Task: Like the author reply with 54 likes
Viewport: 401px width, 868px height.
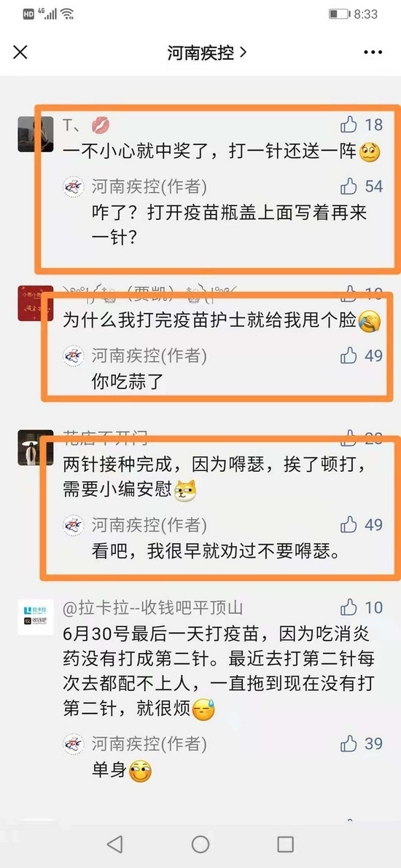Action: (349, 186)
